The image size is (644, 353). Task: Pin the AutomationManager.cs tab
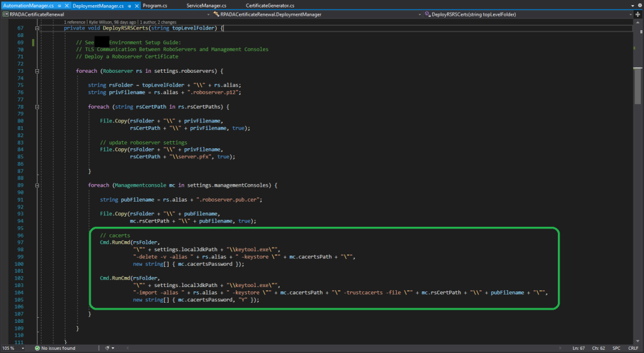point(58,5)
